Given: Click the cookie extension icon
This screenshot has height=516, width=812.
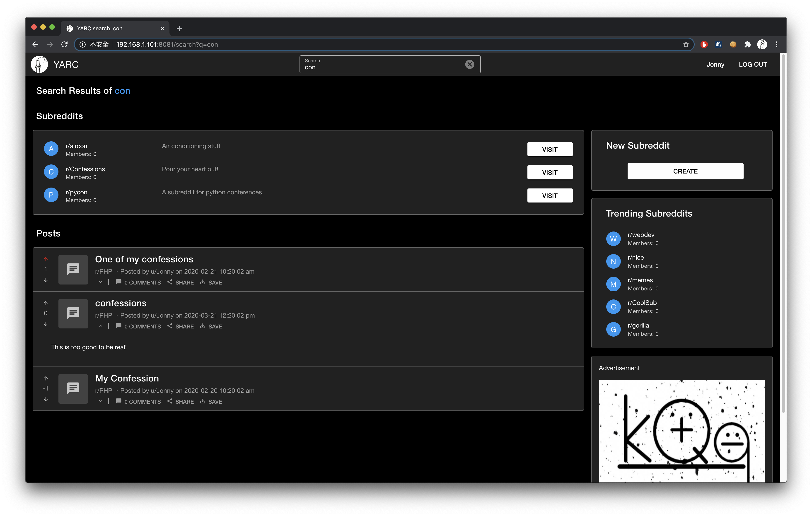Looking at the screenshot, I should (733, 44).
